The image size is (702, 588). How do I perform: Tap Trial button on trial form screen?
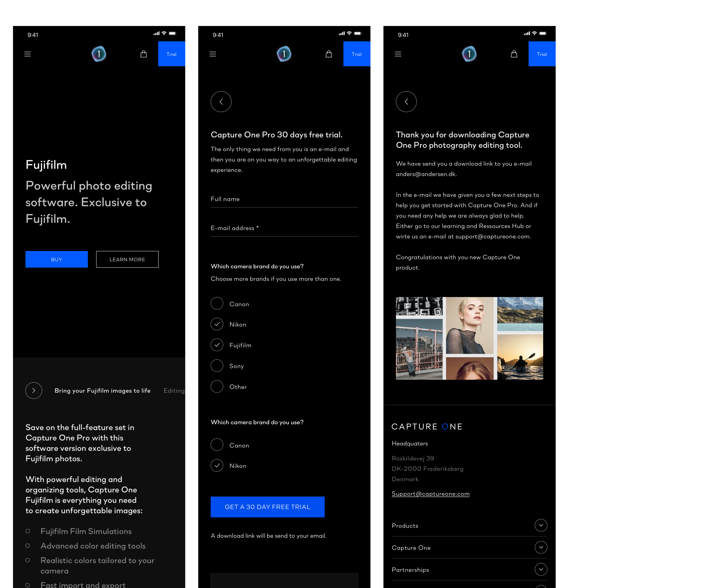(357, 54)
